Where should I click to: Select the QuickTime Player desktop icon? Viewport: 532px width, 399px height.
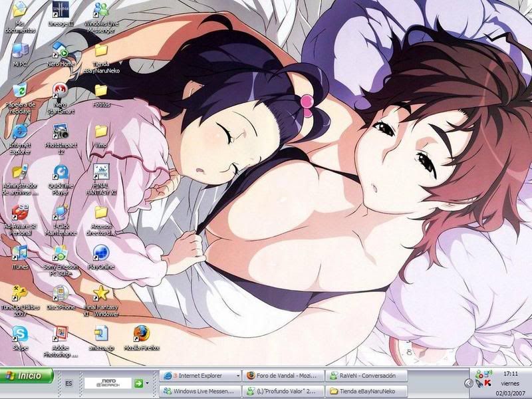pos(61,180)
